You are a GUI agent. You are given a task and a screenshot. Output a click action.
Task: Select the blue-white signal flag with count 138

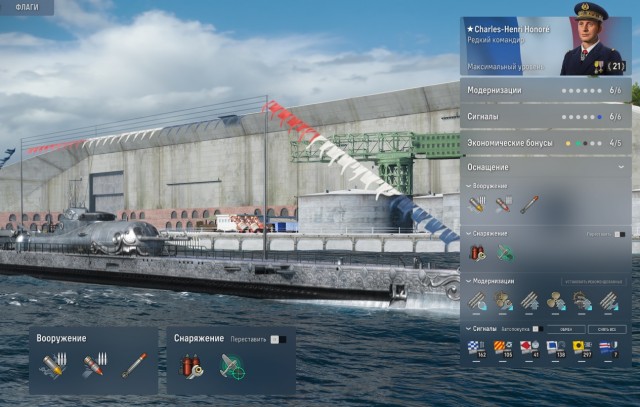pyautogui.click(x=556, y=349)
